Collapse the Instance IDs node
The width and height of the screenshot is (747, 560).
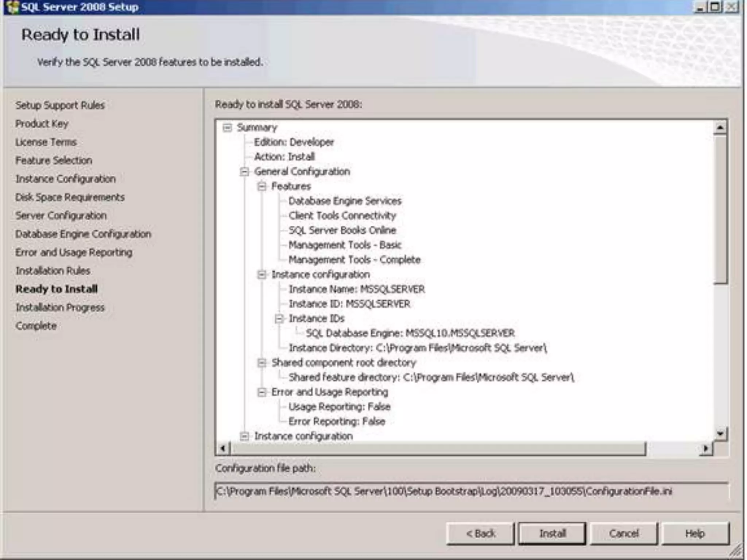279,319
